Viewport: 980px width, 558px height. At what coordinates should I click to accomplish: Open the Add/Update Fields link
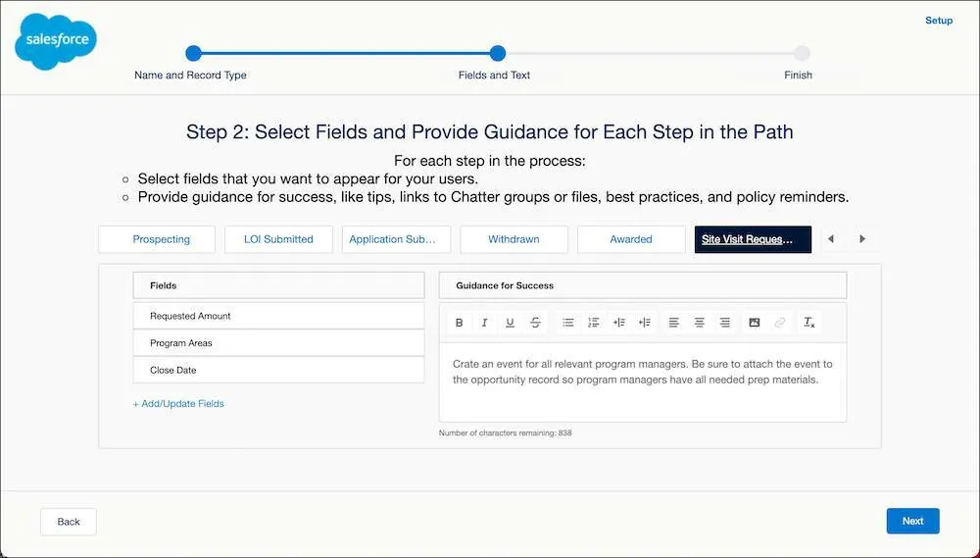178,404
